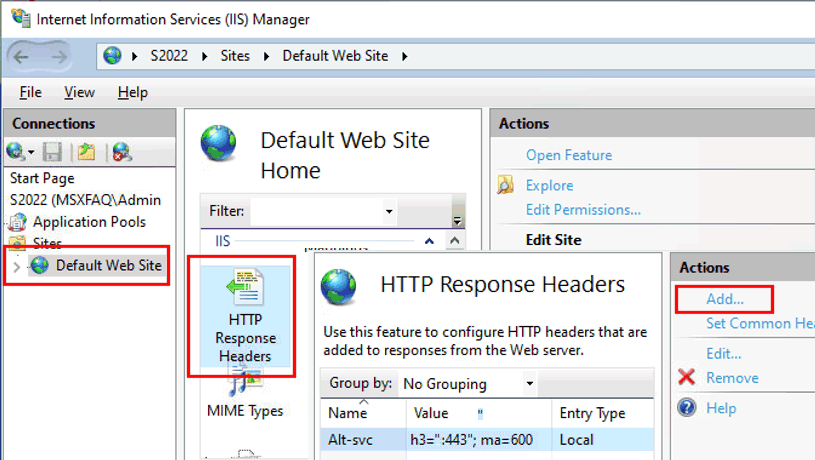Click Default Web Site in the breadcrumb
This screenshot has height=460, width=815.
[x=335, y=56]
